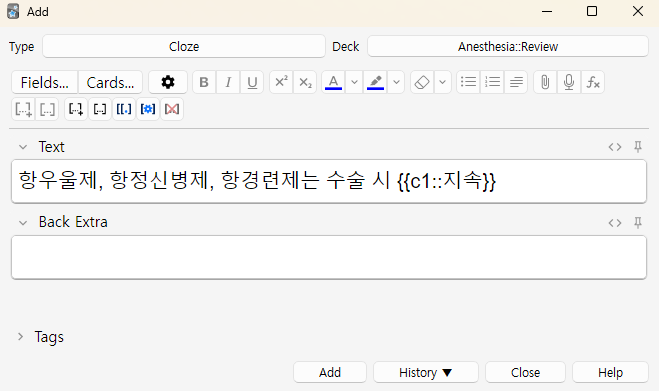Apply text color with A icon
This screenshot has height=391, width=659.
tap(333, 82)
